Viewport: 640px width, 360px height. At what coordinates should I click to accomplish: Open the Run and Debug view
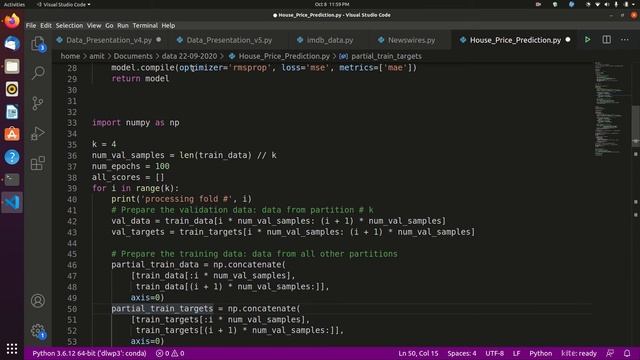click(38, 133)
